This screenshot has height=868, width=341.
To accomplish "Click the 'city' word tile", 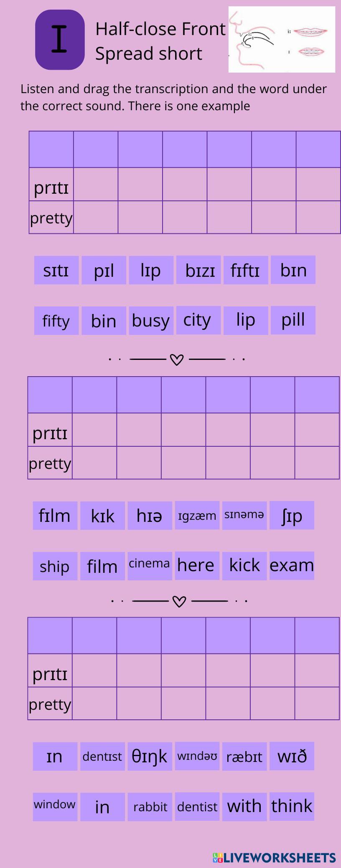I will 198,320.
